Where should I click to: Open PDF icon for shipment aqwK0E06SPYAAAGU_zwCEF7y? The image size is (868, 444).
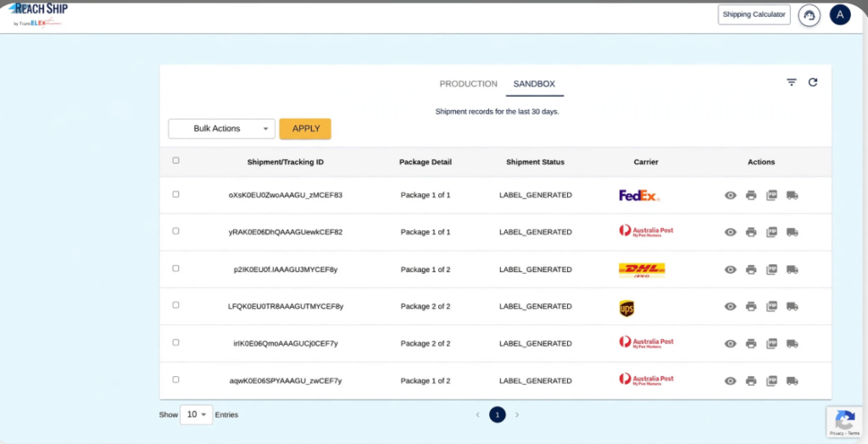771,381
